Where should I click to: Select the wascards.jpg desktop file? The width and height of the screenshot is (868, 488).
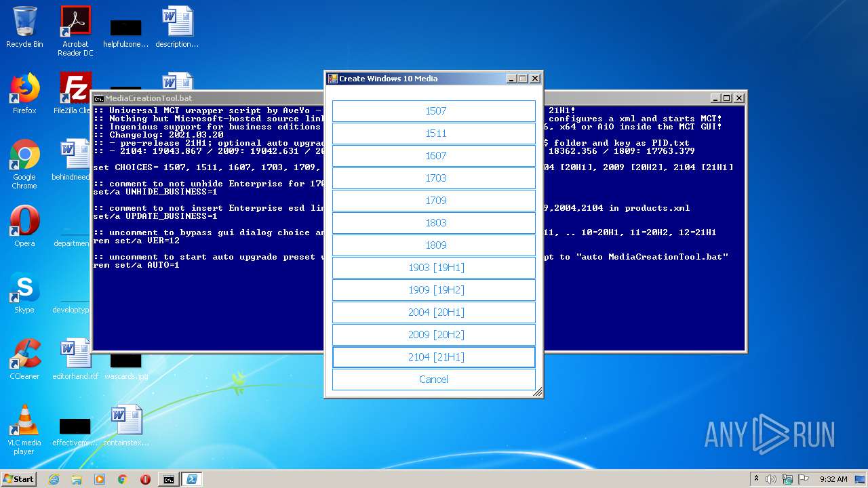point(126,366)
